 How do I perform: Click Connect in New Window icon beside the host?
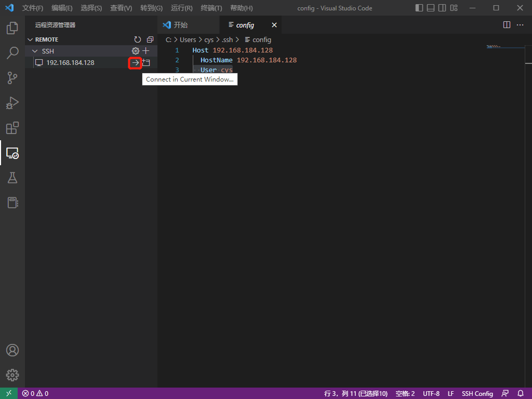(x=145, y=62)
